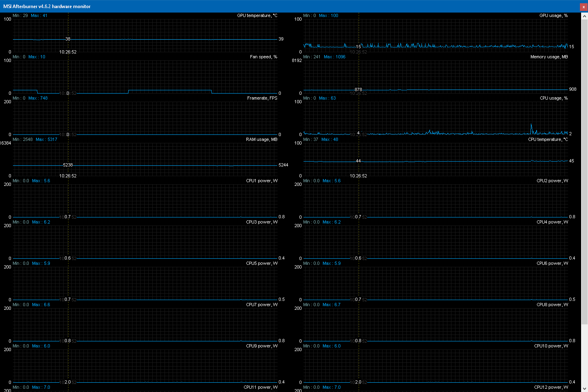Image resolution: width=588 pixels, height=392 pixels.
Task: Select the 'GPU temperature, °C' graph label
Action: click(257, 16)
